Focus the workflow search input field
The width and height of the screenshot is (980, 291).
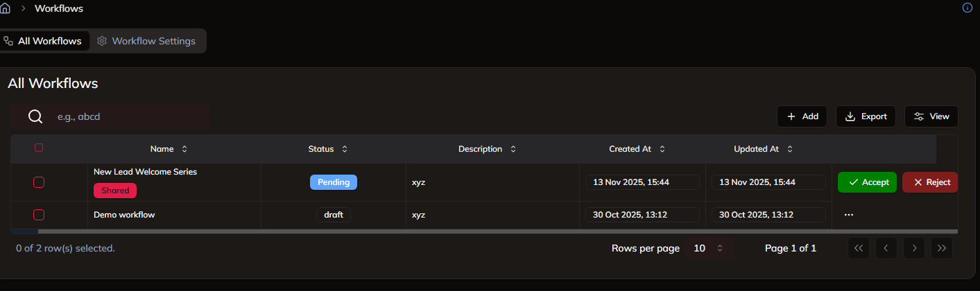(x=128, y=116)
